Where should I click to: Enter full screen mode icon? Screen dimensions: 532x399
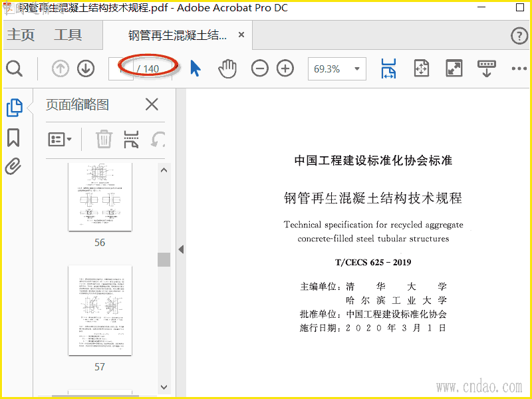(454, 68)
